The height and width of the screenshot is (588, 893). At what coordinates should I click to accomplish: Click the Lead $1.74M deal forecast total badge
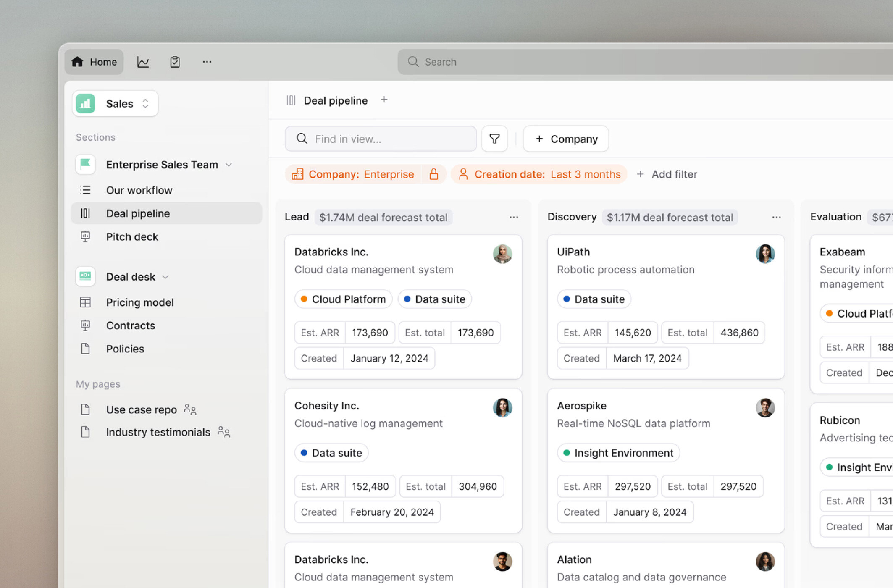click(383, 217)
